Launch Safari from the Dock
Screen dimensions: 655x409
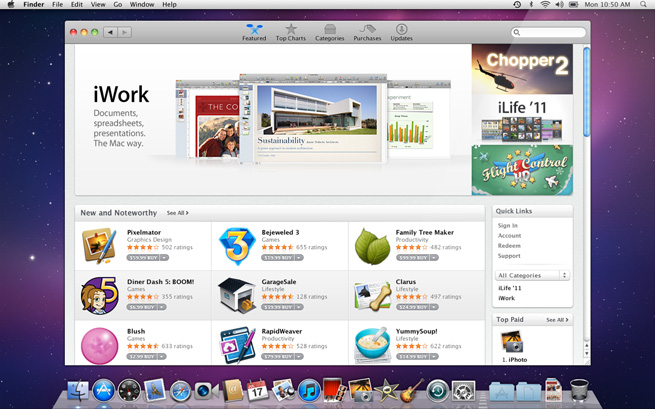click(180, 391)
